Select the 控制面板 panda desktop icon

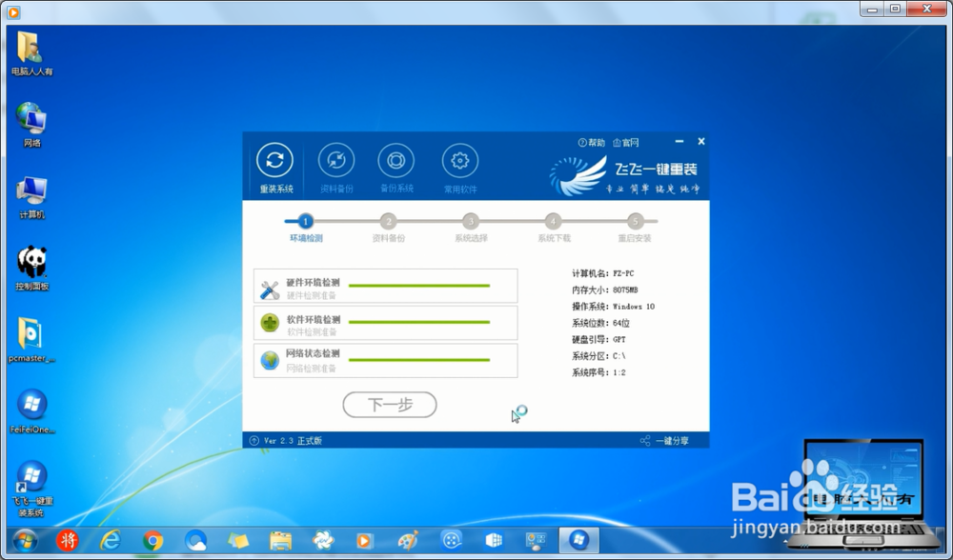click(31, 268)
